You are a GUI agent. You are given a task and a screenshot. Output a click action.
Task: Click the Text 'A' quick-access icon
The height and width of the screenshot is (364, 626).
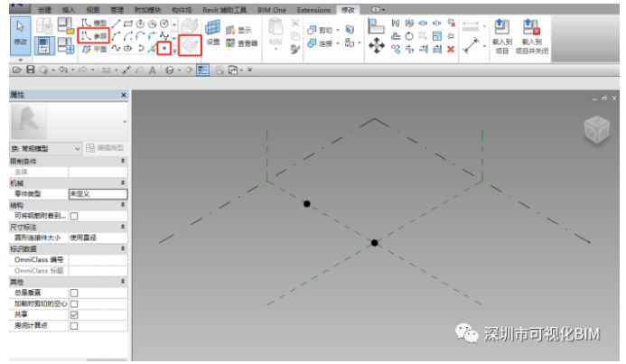(153, 70)
